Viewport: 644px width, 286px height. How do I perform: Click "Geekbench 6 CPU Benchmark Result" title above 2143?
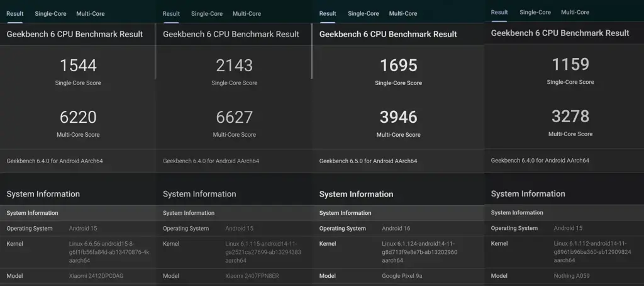(231, 34)
